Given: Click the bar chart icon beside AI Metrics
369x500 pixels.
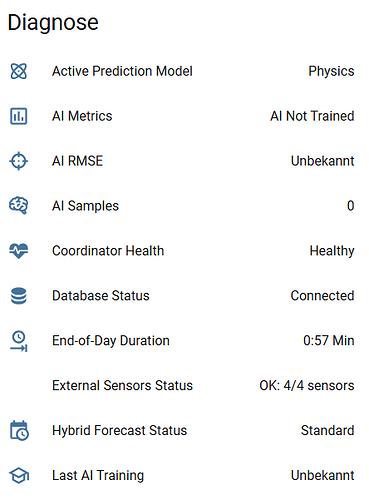Looking at the screenshot, I should coord(19,116).
